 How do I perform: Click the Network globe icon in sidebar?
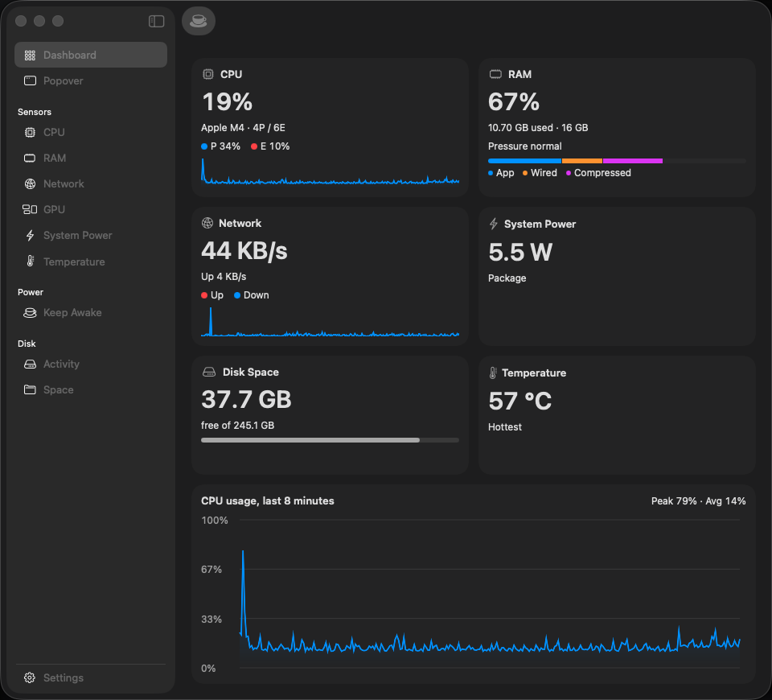pyautogui.click(x=30, y=183)
